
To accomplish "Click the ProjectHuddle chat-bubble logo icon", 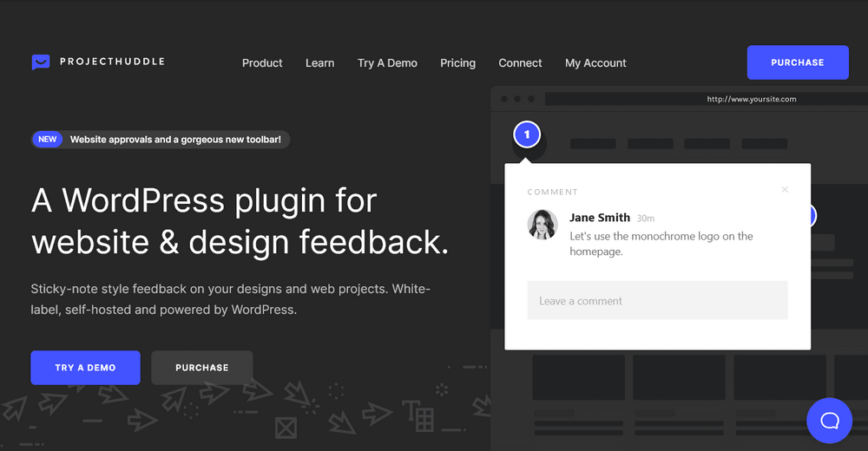I will point(41,62).
